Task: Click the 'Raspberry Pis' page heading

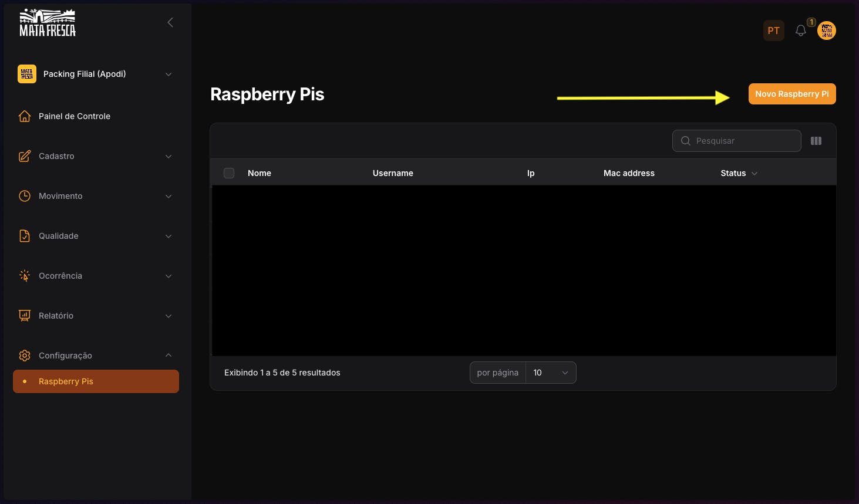Action: coord(267,94)
